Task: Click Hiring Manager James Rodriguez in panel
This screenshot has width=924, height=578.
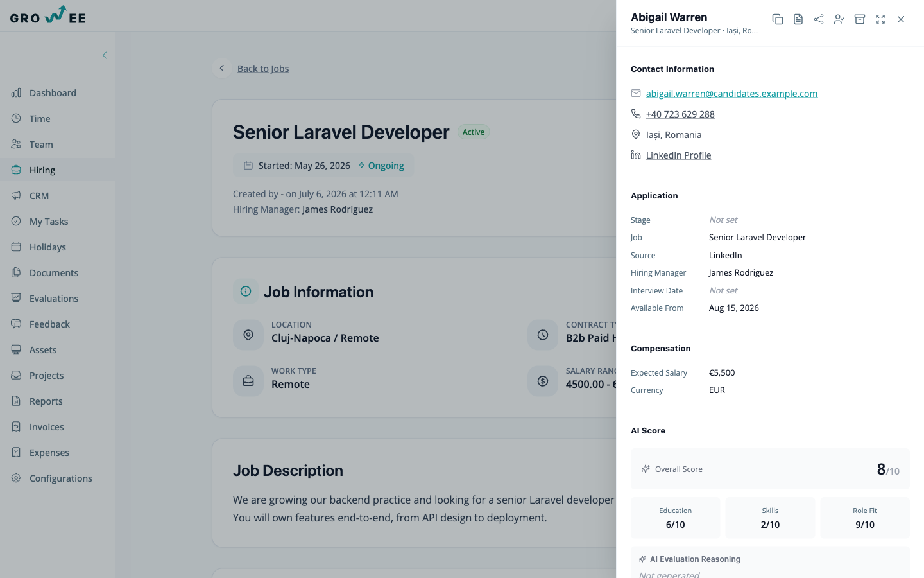Action: [x=741, y=273]
